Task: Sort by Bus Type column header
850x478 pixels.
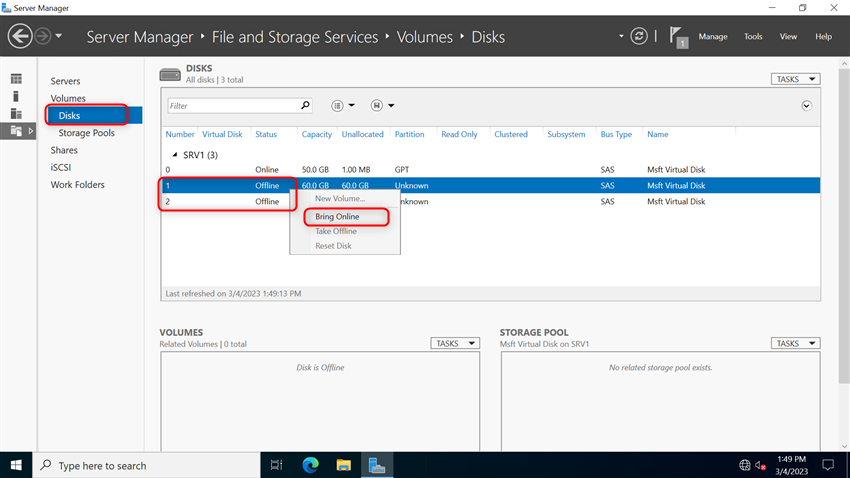Action: (x=616, y=134)
